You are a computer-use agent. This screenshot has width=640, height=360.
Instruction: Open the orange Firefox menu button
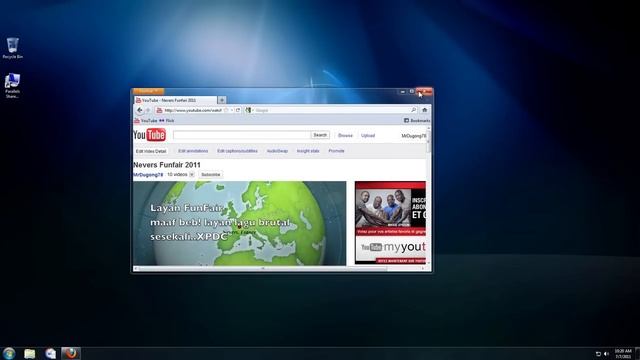148,91
